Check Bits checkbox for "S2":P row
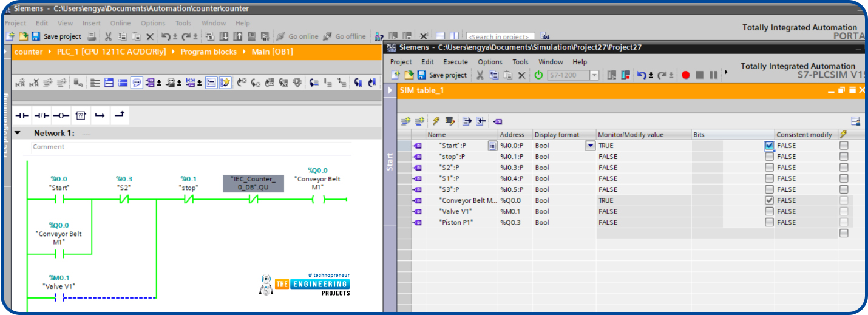Screen dimensions: 868x315 769,168
